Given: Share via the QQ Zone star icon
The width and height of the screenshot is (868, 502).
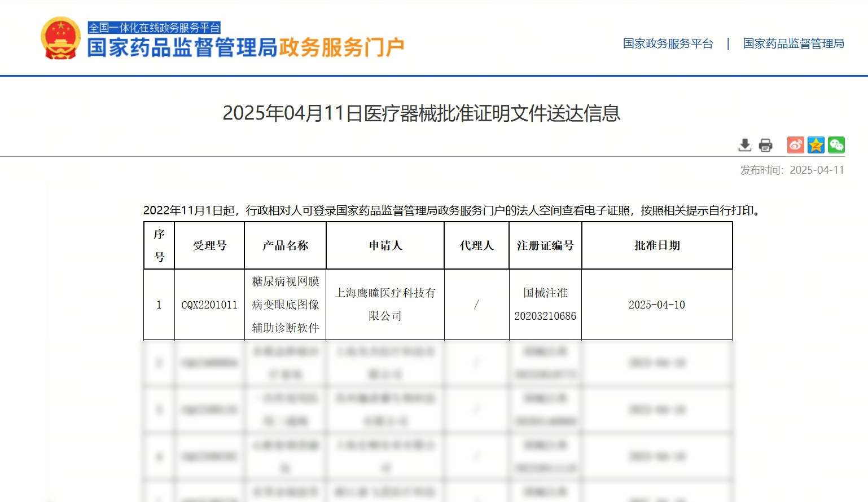Looking at the screenshot, I should click(x=816, y=145).
